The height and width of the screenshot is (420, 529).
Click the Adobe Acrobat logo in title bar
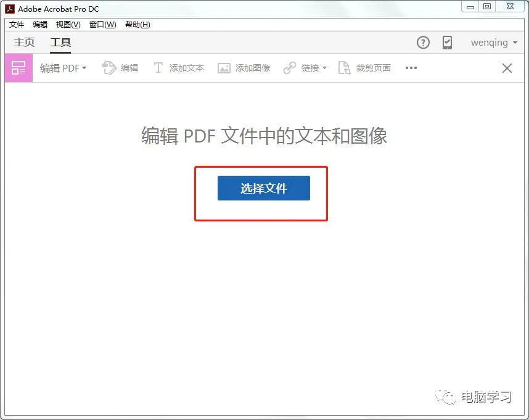[x=10, y=9]
